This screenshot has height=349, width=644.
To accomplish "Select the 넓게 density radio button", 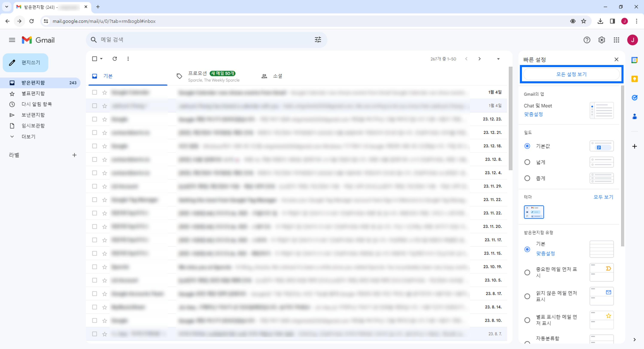I will pos(527,162).
